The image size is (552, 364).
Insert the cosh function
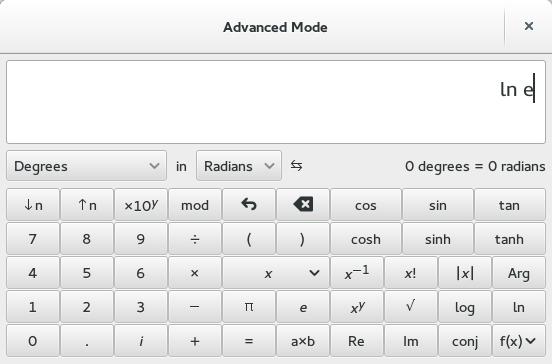coord(366,239)
